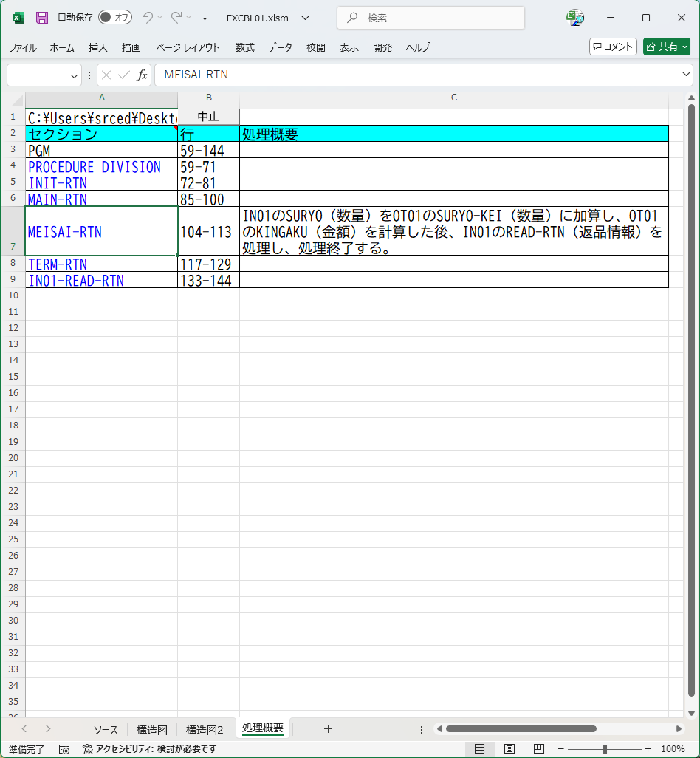Select Normal view icon in status bar
The image size is (700, 758).
pyautogui.click(x=479, y=748)
